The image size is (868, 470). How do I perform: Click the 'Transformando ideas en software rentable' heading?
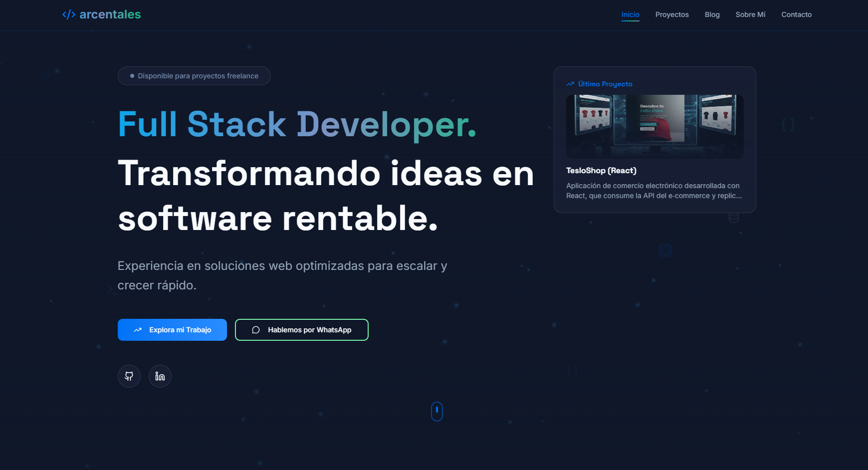[326, 196]
